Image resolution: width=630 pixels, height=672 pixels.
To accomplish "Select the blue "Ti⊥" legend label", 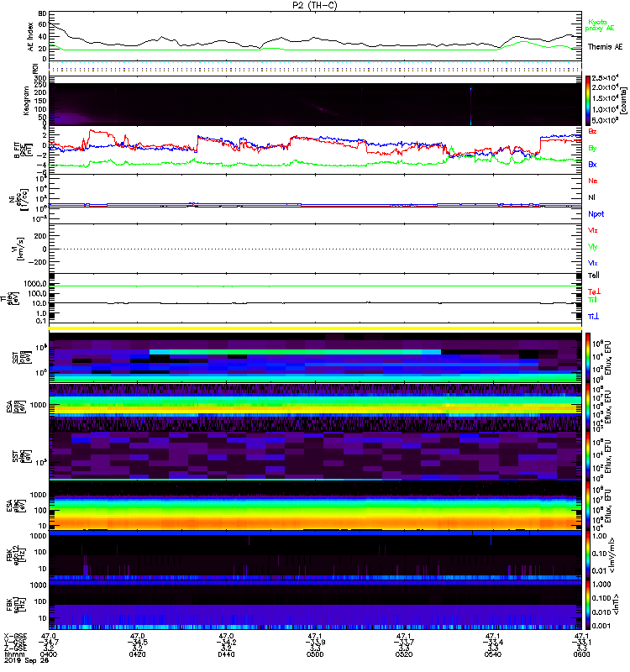I will click(x=593, y=317).
